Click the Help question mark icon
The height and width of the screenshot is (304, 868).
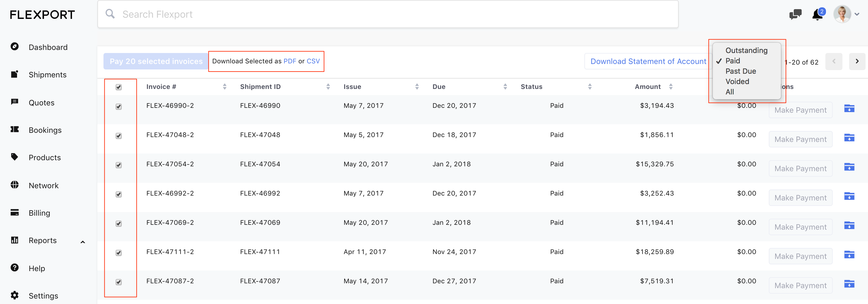point(15,267)
